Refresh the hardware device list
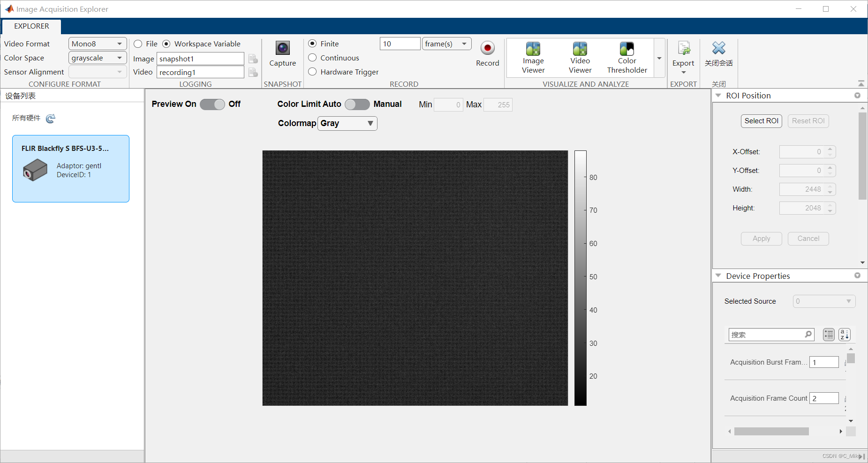The height and width of the screenshot is (463, 868). [x=50, y=118]
